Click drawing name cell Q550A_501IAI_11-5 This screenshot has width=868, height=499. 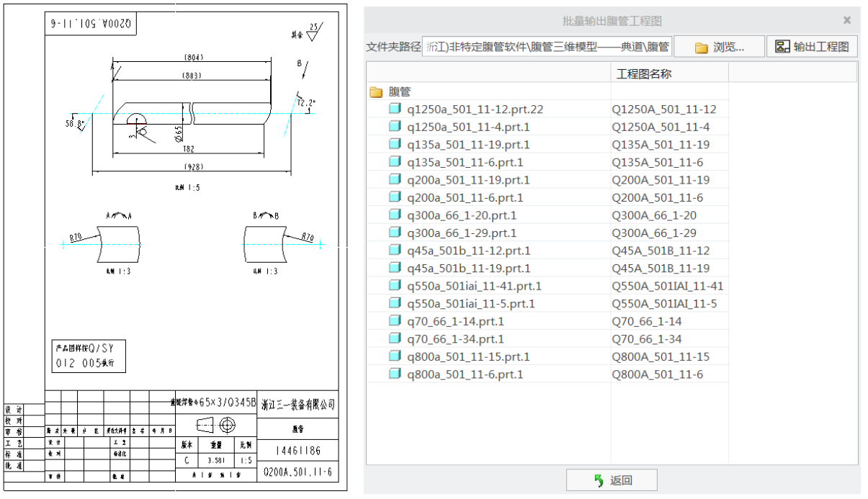click(x=664, y=303)
